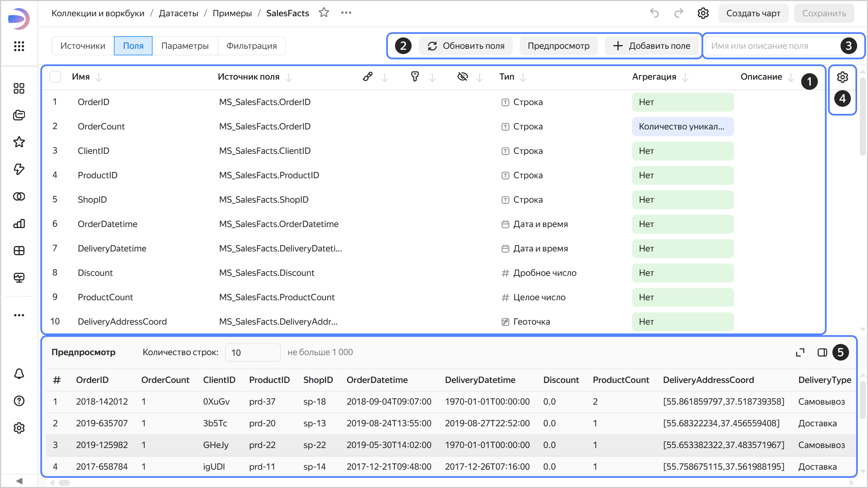The image size is (868, 488).
Task: Open the fields table settings gear on the right
Action: 843,77
